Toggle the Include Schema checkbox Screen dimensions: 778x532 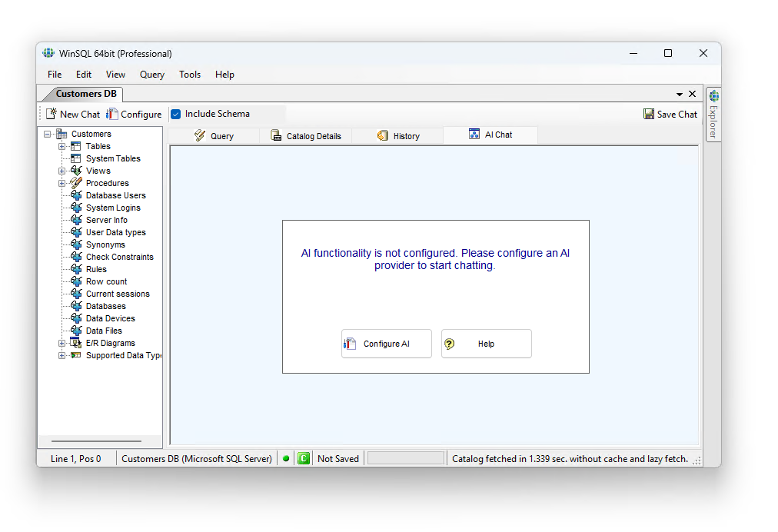[x=175, y=114]
